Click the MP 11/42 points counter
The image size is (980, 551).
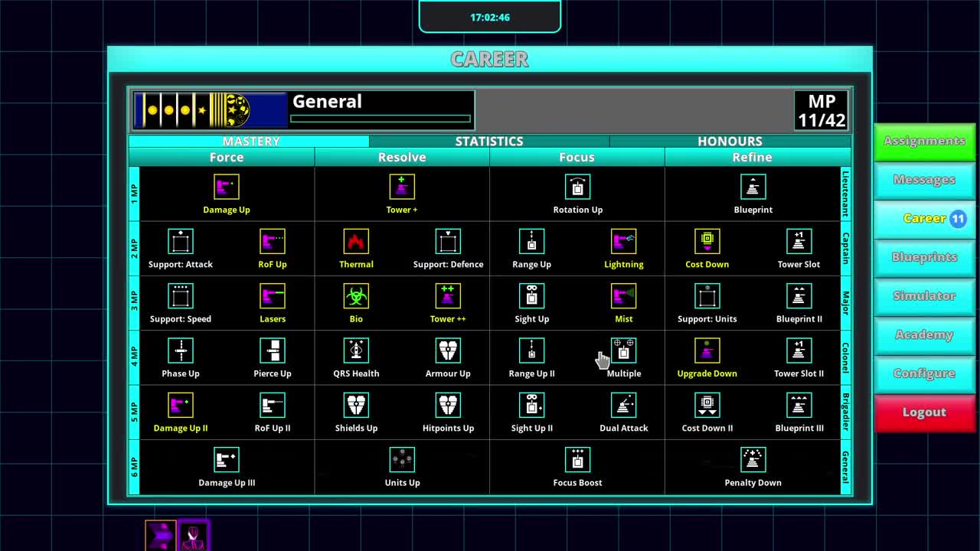pyautogui.click(x=822, y=111)
